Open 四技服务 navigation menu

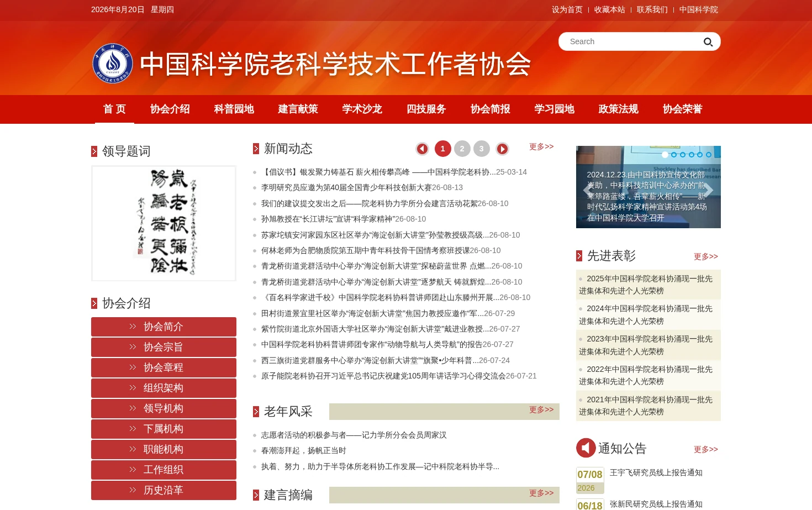tap(426, 109)
